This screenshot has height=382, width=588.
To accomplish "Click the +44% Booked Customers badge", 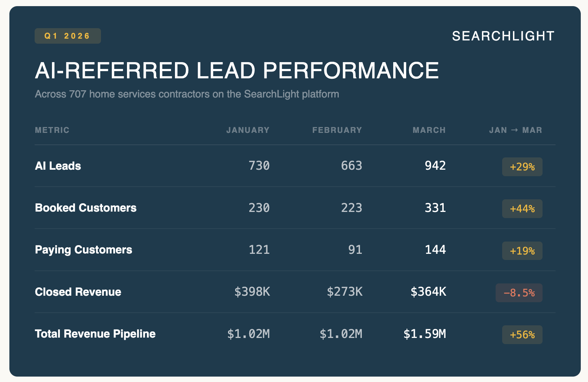I will [x=522, y=209].
